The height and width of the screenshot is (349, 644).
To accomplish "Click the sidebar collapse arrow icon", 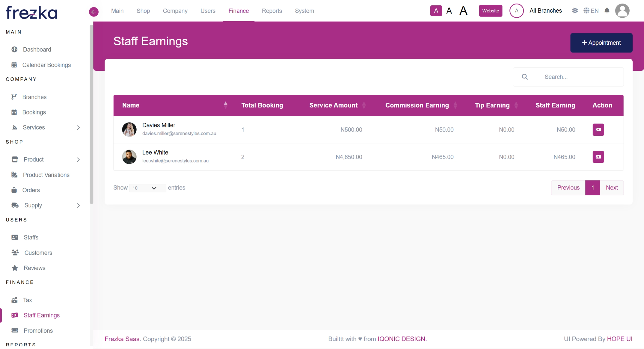I will click(94, 12).
